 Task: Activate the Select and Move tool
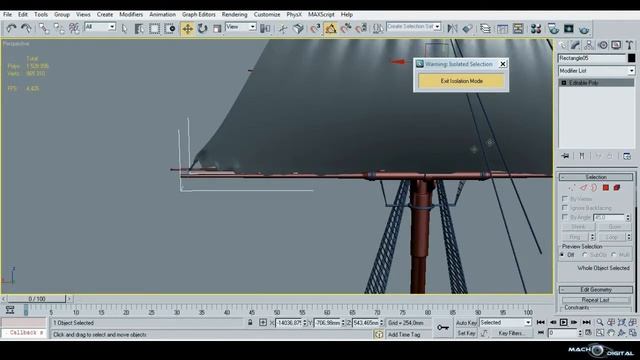click(x=187, y=28)
